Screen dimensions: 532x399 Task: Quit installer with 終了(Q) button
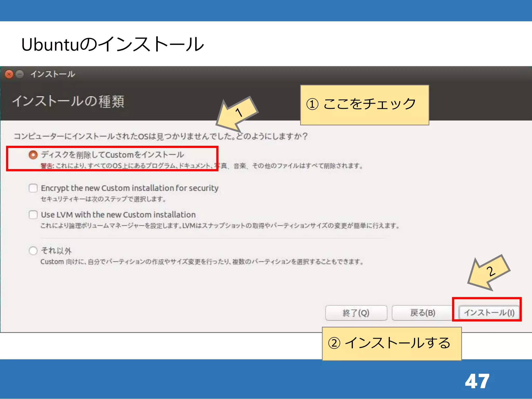[x=356, y=313]
